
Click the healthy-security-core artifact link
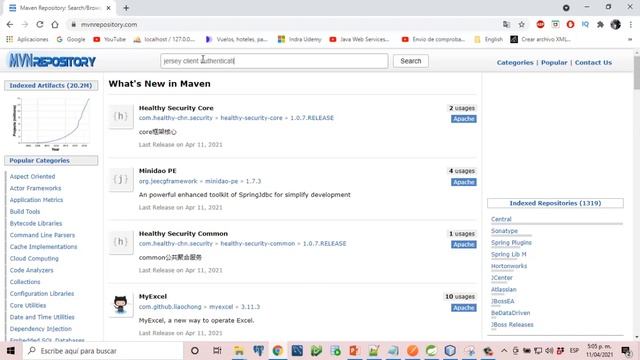point(251,118)
